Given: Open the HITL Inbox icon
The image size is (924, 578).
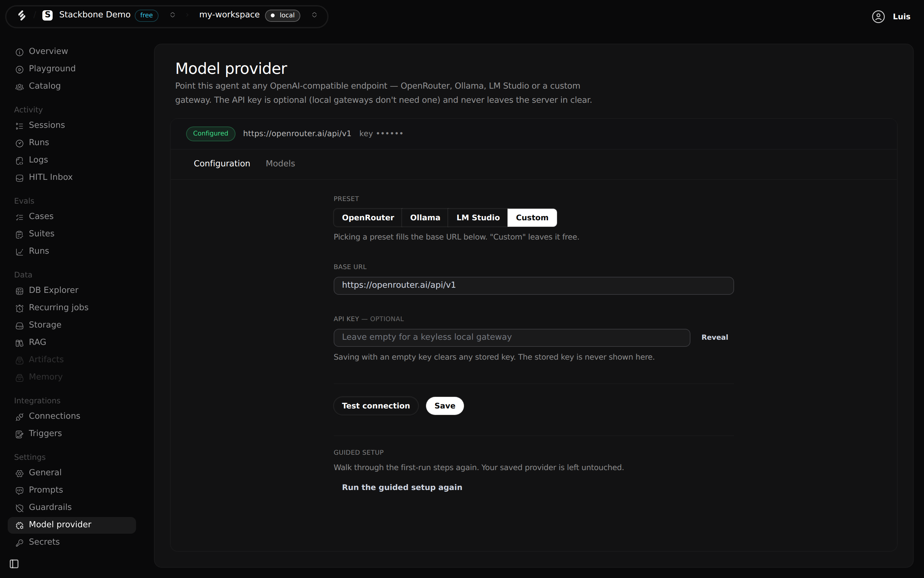Looking at the screenshot, I should click(20, 178).
